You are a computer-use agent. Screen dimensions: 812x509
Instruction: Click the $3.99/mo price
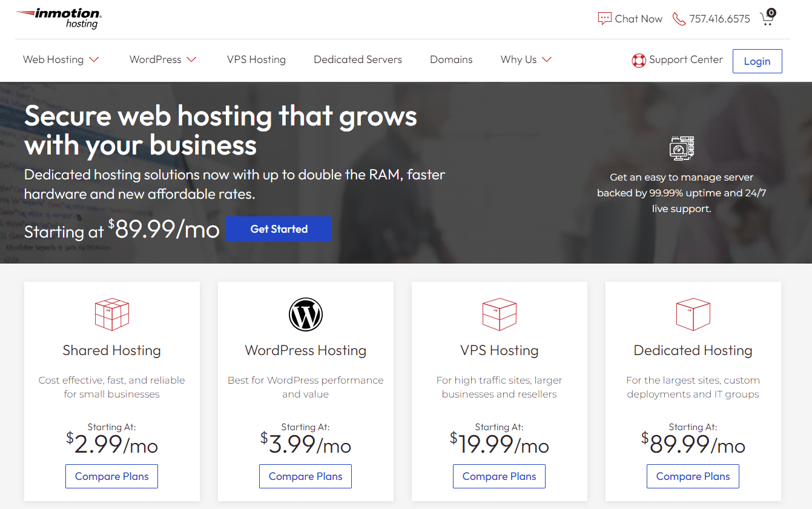click(x=306, y=444)
